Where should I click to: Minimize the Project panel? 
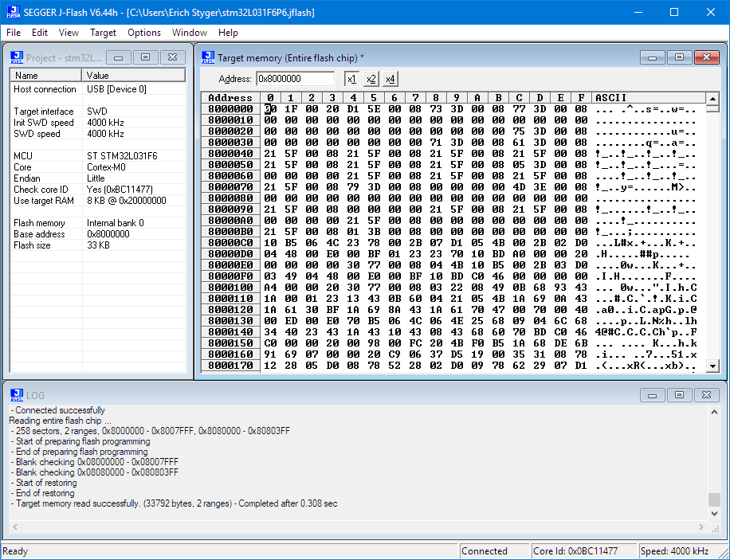118,57
